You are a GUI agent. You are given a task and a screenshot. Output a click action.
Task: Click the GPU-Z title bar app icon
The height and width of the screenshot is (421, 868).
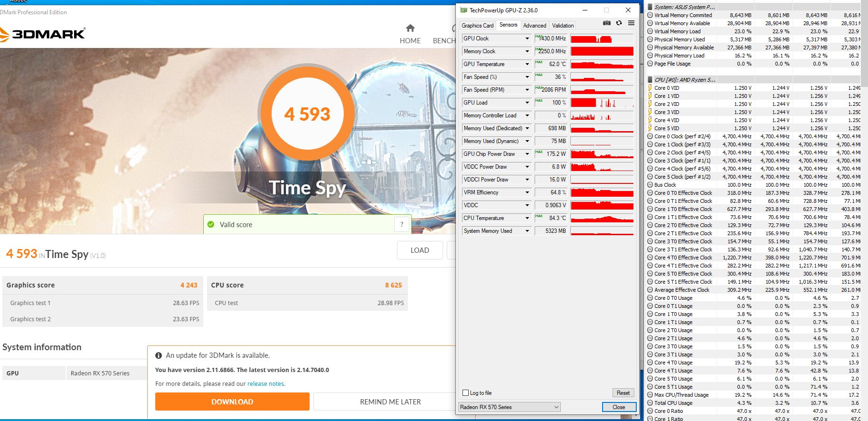(x=463, y=10)
